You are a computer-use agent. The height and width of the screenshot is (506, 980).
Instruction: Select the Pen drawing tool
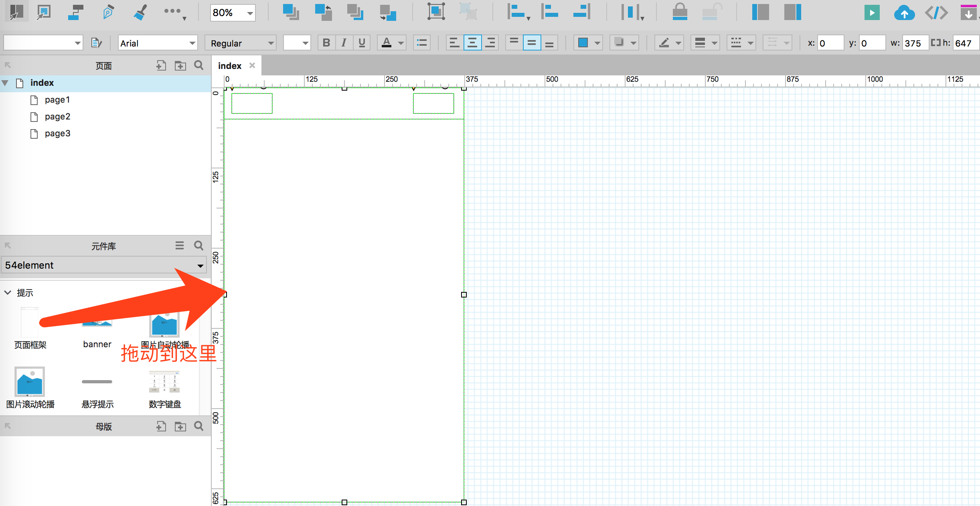108,12
